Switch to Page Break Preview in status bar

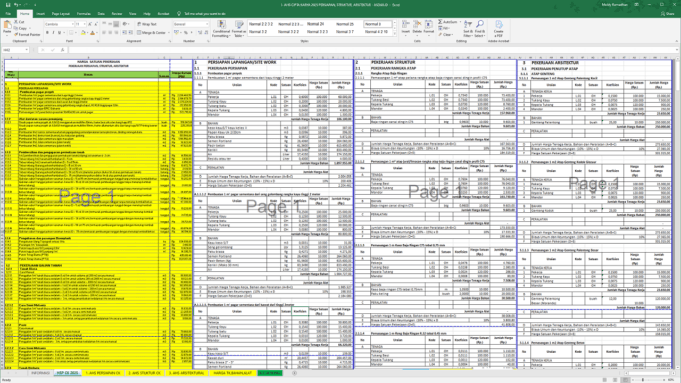tap(625, 380)
